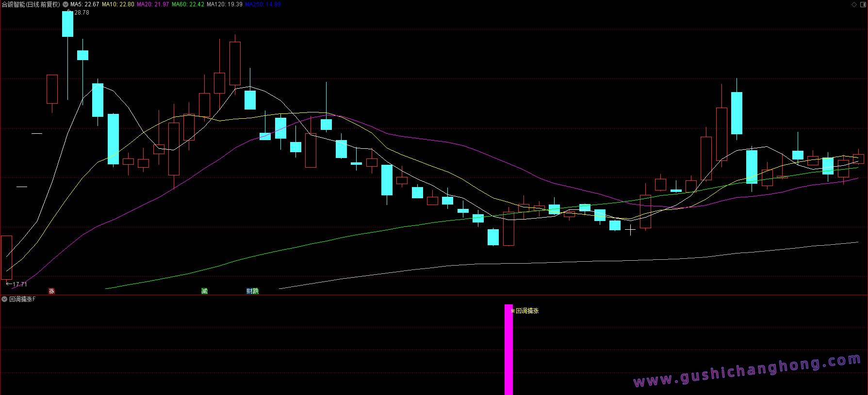Toggle the side panel icon at top-right
The image size is (868, 395).
click(x=862, y=4)
